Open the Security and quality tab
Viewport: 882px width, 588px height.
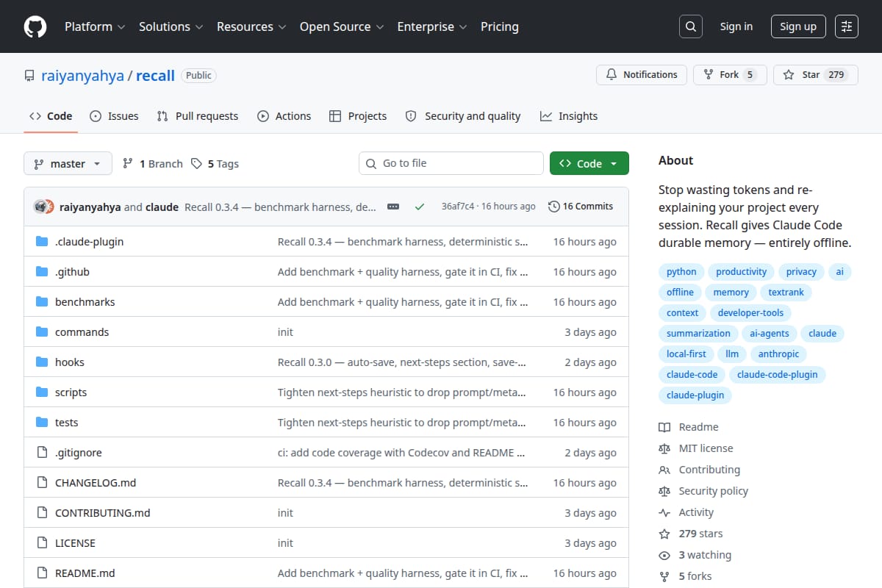pos(463,116)
